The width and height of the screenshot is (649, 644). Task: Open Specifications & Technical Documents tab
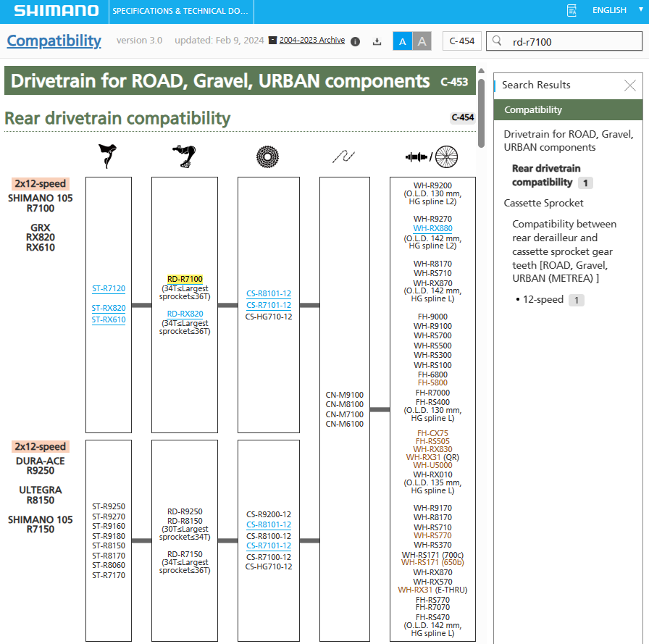(181, 11)
